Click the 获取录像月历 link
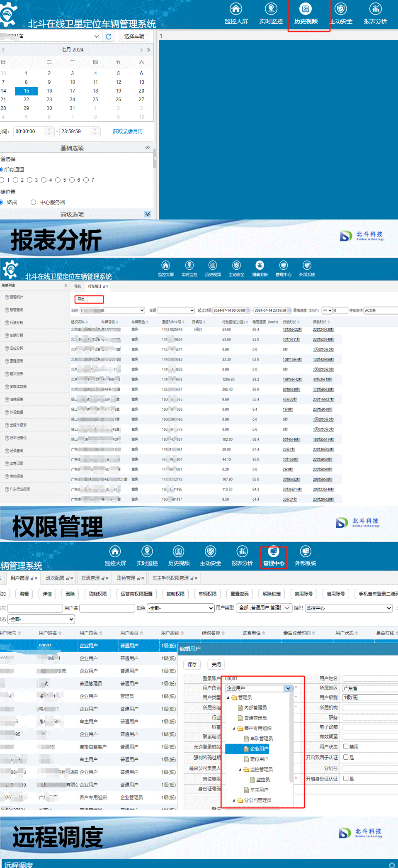 (x=128, y=132)
